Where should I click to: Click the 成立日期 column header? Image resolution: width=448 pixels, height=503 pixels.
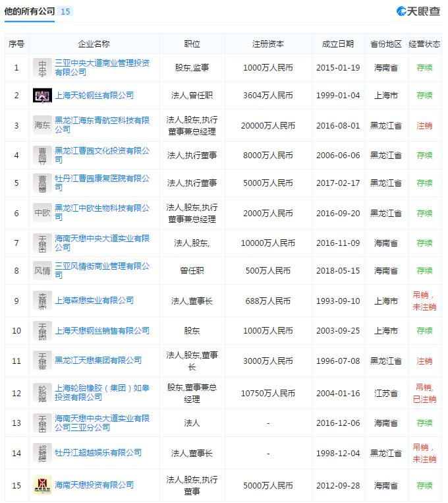click(x=338, y=44)
